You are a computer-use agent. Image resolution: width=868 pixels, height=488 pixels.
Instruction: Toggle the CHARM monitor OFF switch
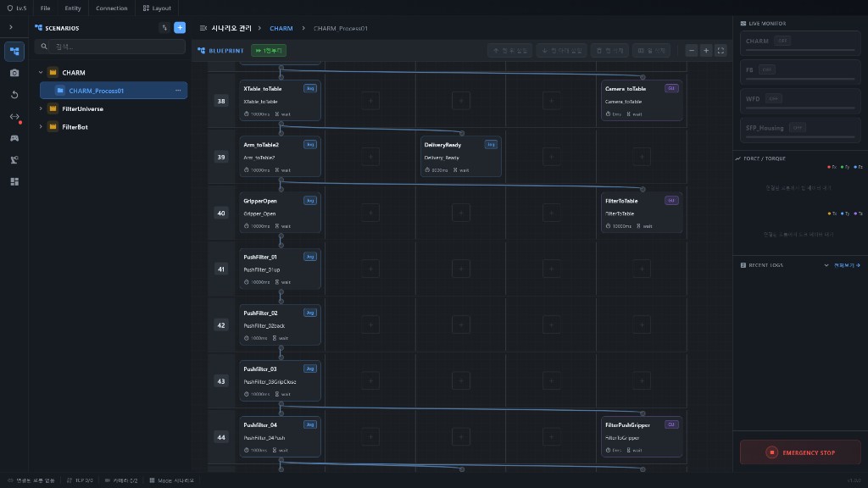point(782,41)
